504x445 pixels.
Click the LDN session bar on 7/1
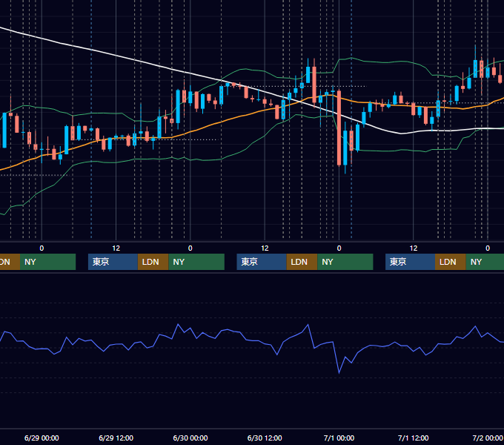pyautogui.click(x=451, y=262)
